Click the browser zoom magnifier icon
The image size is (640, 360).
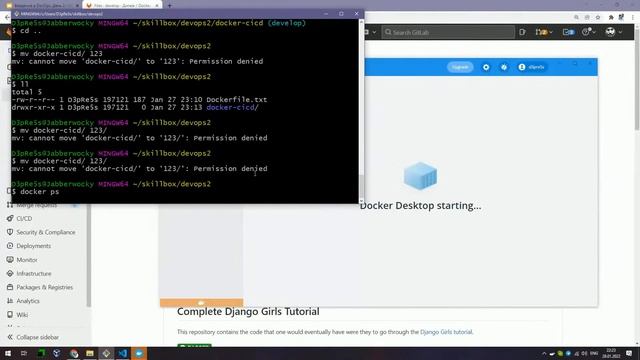coord(576,18)
